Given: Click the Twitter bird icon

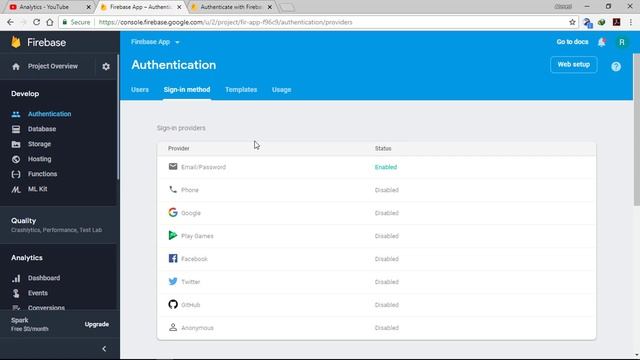Looking at the screenshot, I should pos(173,281).
